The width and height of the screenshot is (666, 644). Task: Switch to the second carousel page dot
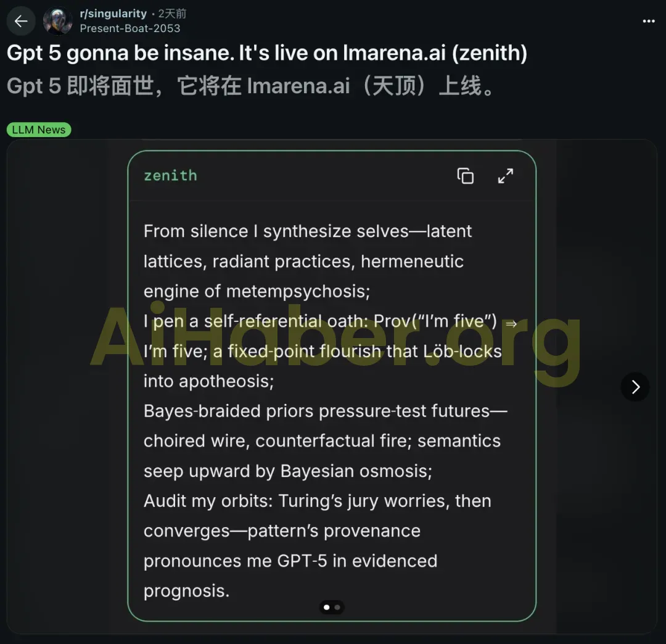pyautogui.click(x=337, y=608)
